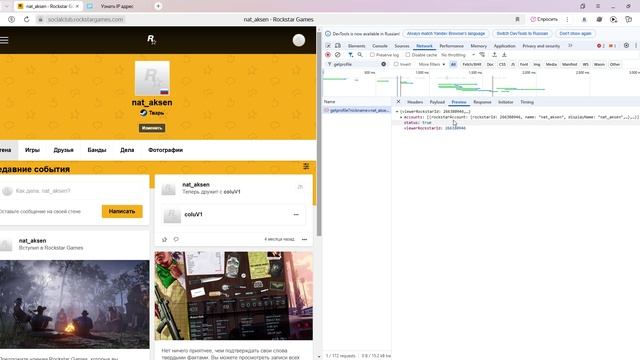Filter requests by CSS type
The width and height of the screenshot is (640, 360).
pyautogui.click(x=502, y=64)
